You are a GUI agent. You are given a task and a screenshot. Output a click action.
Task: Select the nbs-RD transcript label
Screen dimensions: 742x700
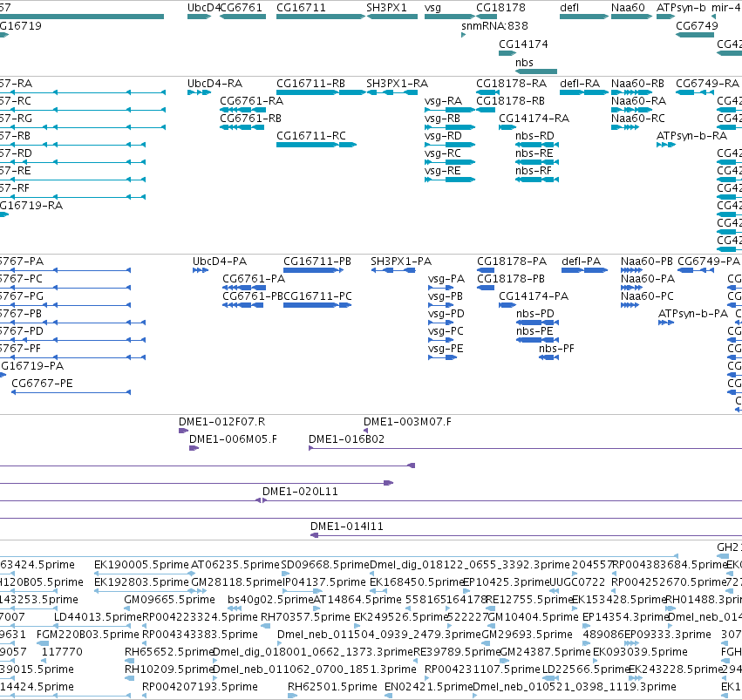coord(534,136)
